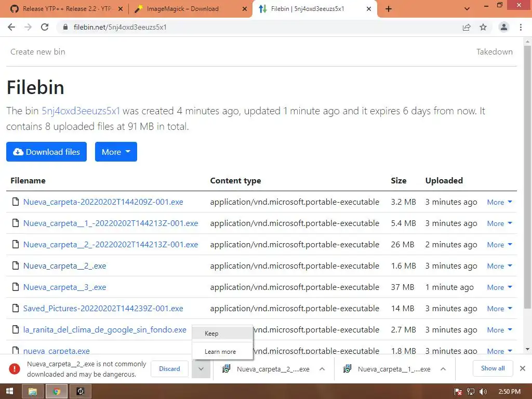Click scrollbar down arrow

coord(527,349)
